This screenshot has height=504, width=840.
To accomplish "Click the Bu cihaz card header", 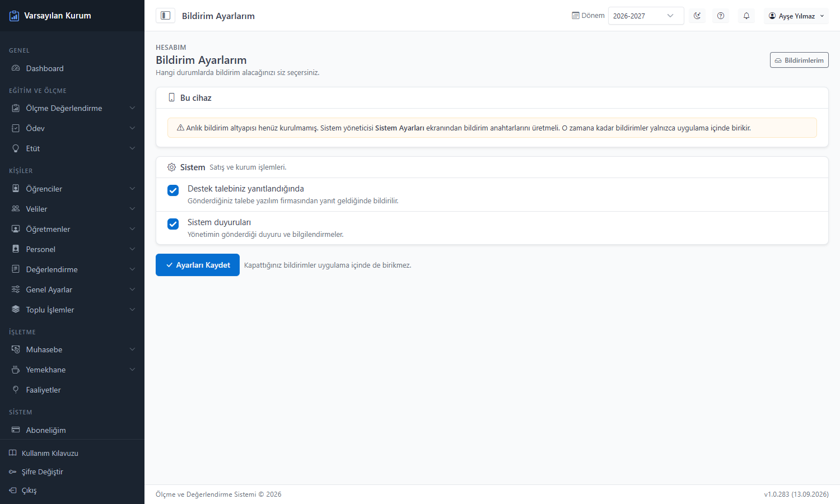I will [492, 98].
